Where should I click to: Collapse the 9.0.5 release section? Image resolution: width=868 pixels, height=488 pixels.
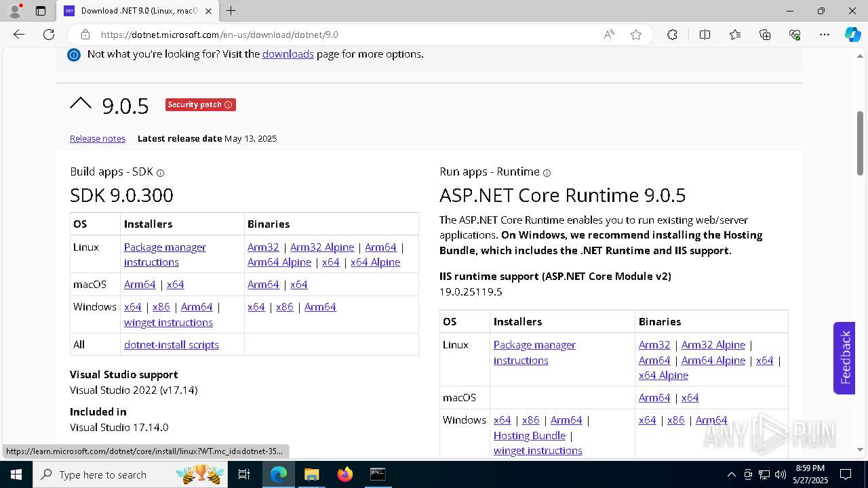click(x=81, y=104)
